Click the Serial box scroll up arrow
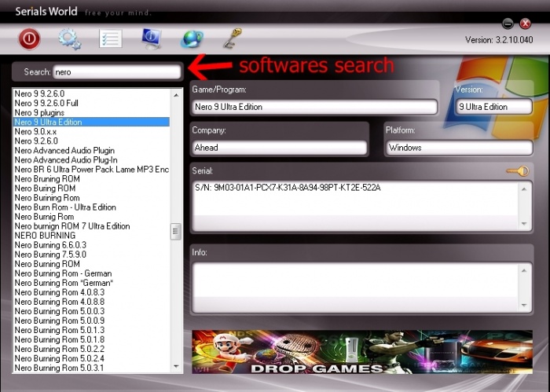This screenshot has height=392, width=550. point(524,189)
